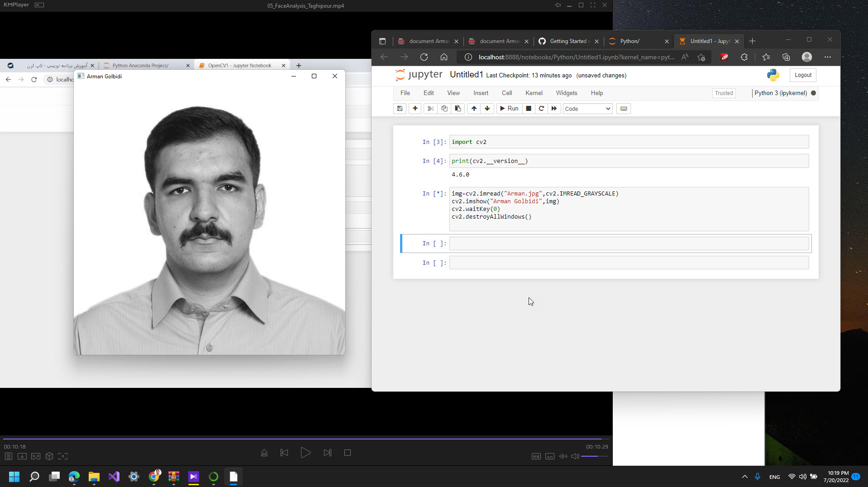868x487 pixels.
Task: Switch to the OpenCV1 Jupyter Notebook tab
Action: point(239,65)
